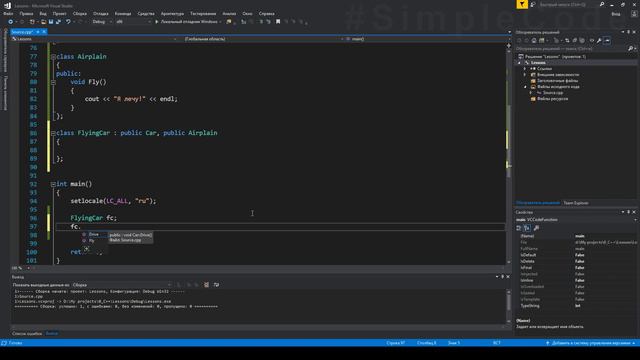Click the Undo arrow icon
The height and width of the screenshot is (360, 640).
click(68, 22)
